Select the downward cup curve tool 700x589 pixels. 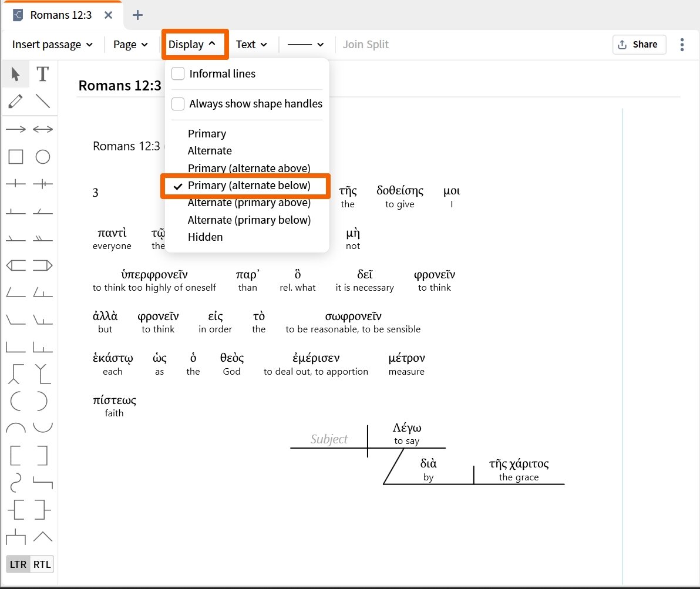(43, 428)
